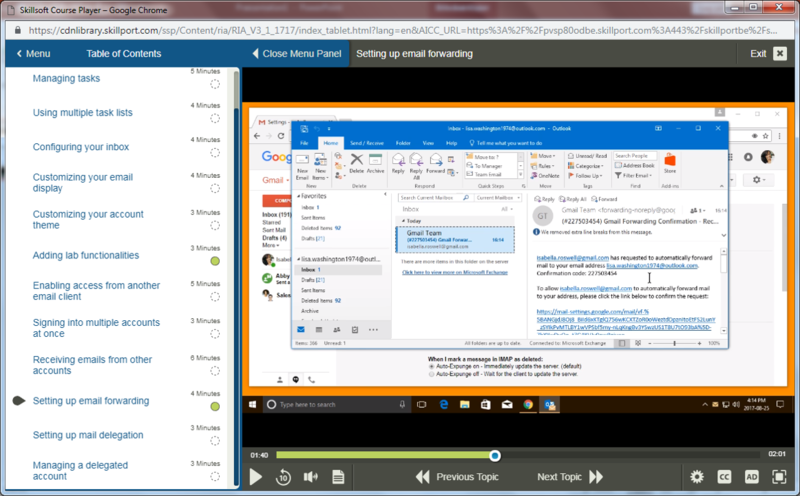
Task: Switch to Outlook's View tab
Action: pos(428,143)
